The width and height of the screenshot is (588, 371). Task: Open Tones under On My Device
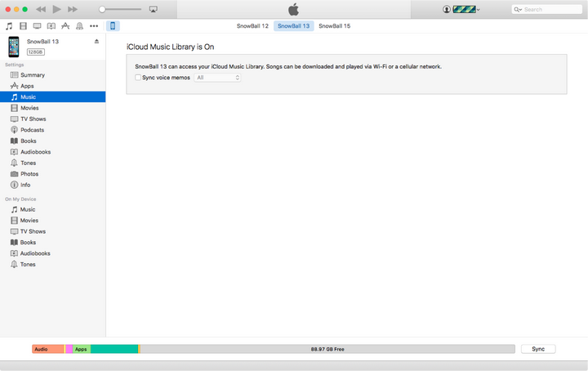click(52, 265)
